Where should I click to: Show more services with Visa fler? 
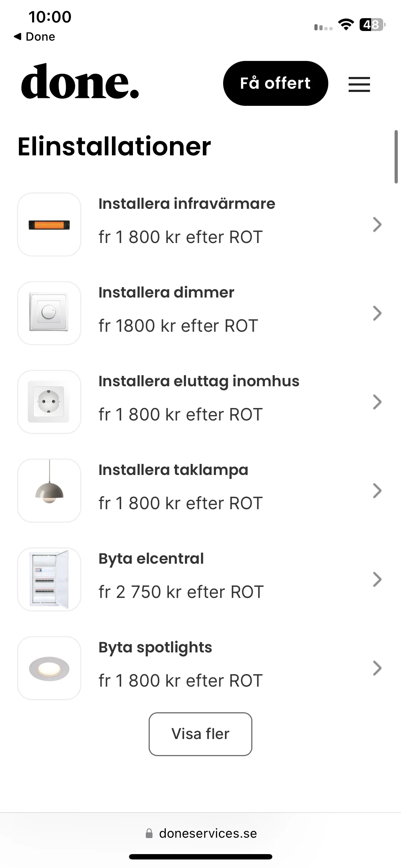pyautogui.click(x=200, y=734)
